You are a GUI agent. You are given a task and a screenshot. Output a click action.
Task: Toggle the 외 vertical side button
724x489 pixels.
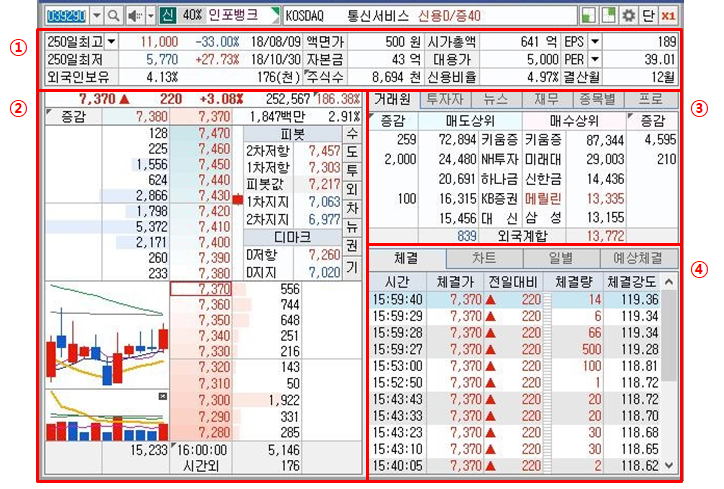[351, 189]
